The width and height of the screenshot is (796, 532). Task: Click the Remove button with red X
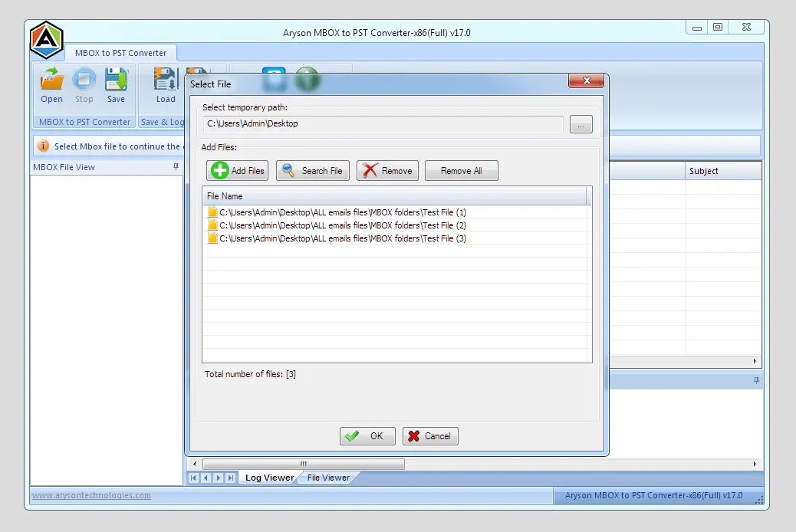(387, 171)
